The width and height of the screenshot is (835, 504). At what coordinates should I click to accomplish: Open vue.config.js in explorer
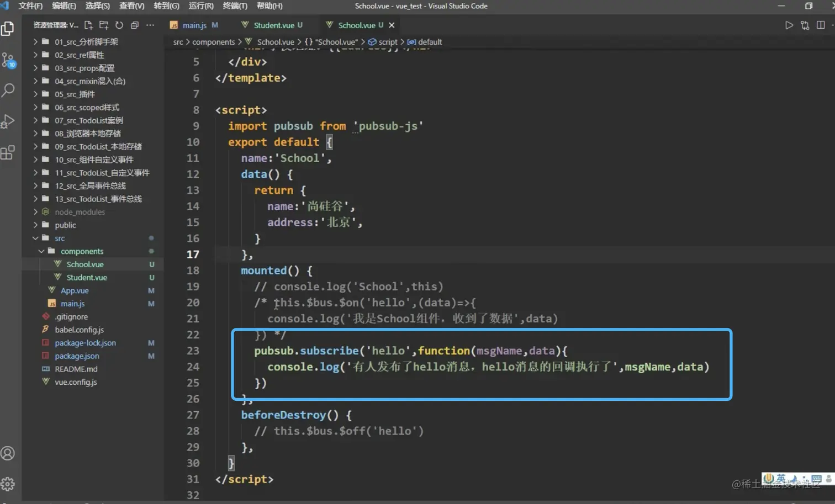point(76,382)
